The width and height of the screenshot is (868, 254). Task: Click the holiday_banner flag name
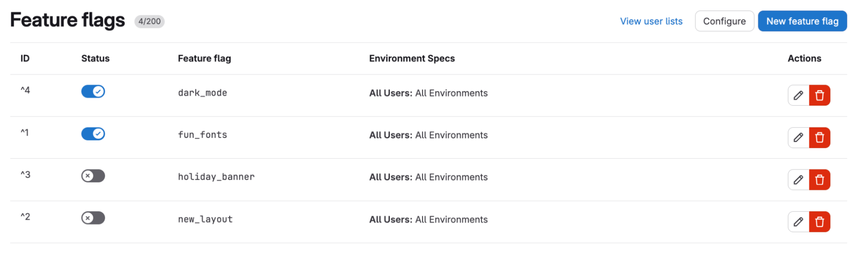[x=216, y=177]
